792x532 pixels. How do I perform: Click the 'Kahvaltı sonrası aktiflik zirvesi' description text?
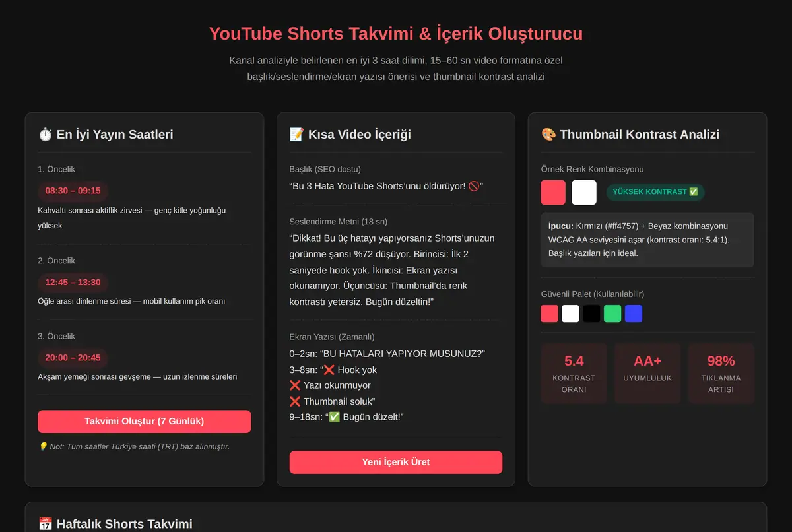point(132,218)
